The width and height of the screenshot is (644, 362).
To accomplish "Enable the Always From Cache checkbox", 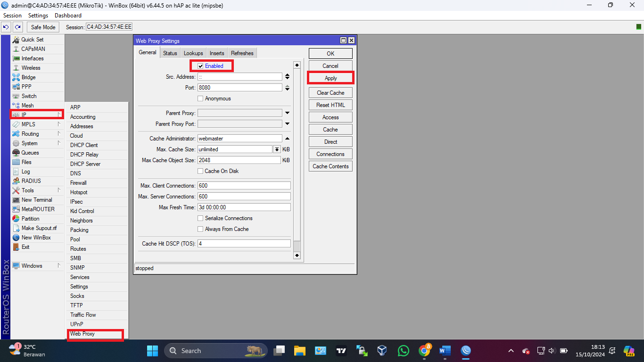I will coord(200,229).
